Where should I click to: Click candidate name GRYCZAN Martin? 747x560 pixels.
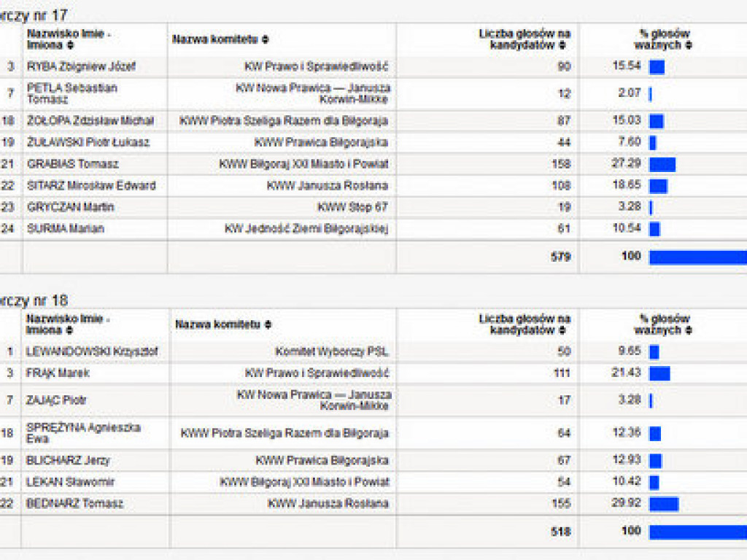pos(71,207)
